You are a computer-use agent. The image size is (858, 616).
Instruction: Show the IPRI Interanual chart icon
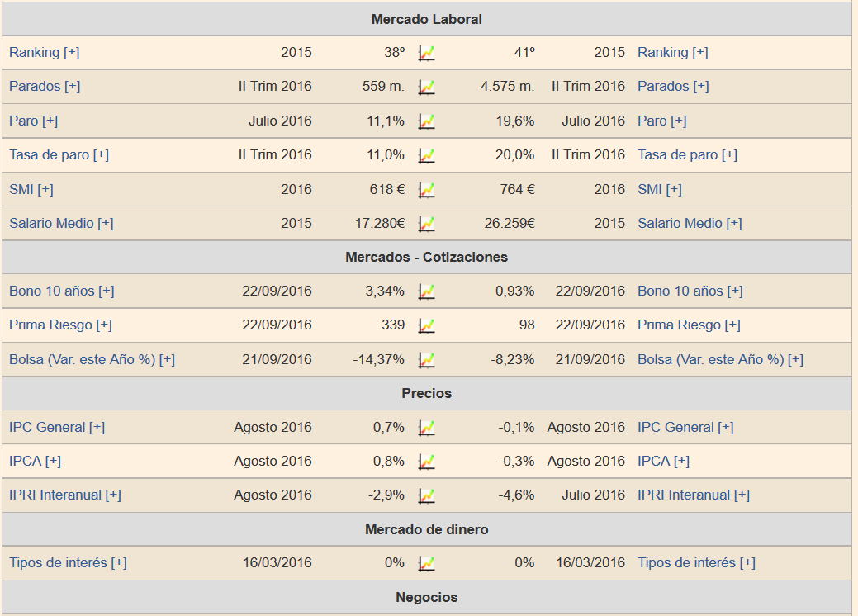pyautogui.click(x=426, y=495)
